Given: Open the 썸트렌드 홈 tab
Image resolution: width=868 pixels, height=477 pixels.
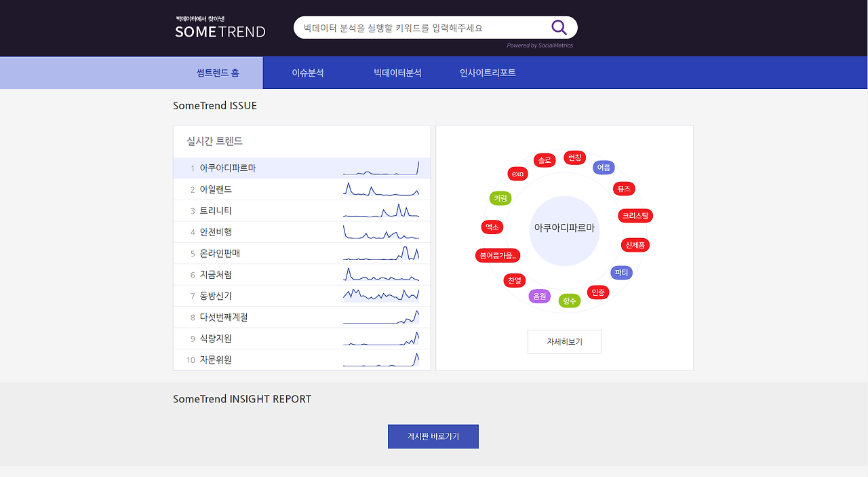Looking at the screenshot, I should [218, 73].
